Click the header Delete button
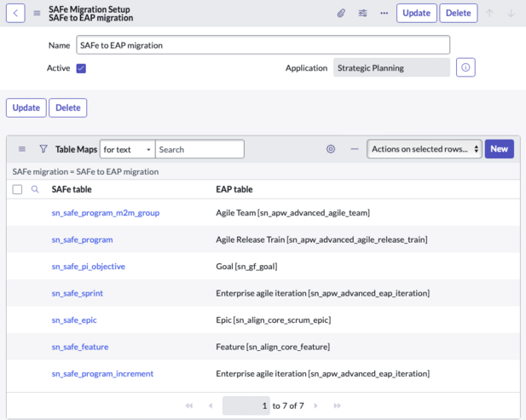This screenshot has width=526, height=420. coord(459,13)
